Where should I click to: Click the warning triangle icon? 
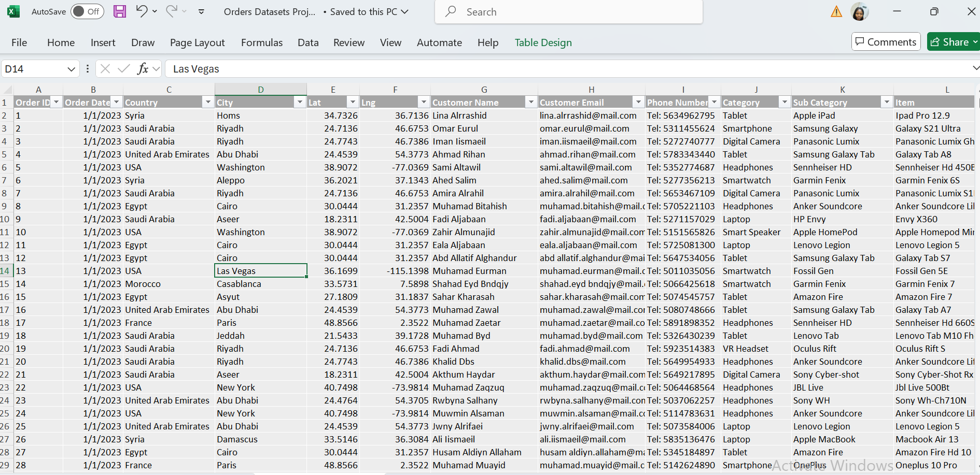(x=836, y=11)
